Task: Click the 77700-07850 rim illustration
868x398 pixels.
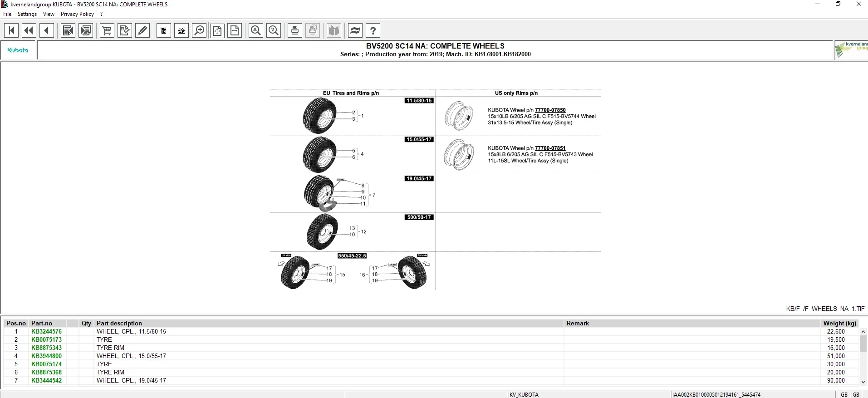Action: [x=459, y=116]
